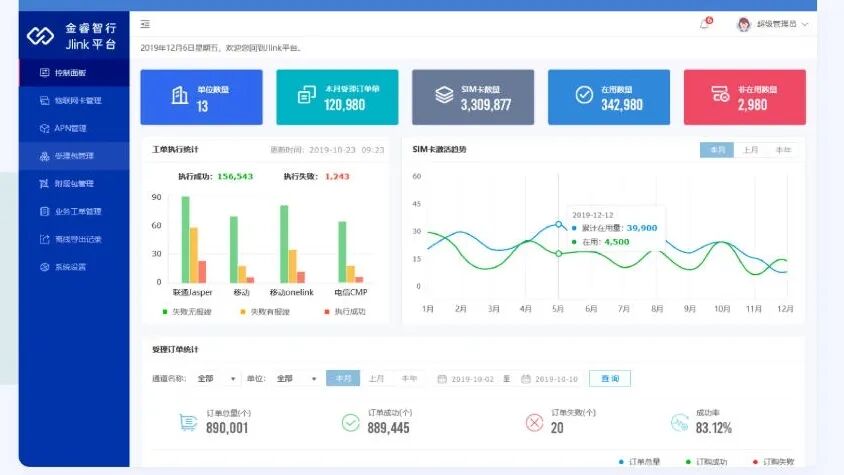Collapse the sidebar with the hamburger icon
This screenshot has width=844, height=475.
146,24
